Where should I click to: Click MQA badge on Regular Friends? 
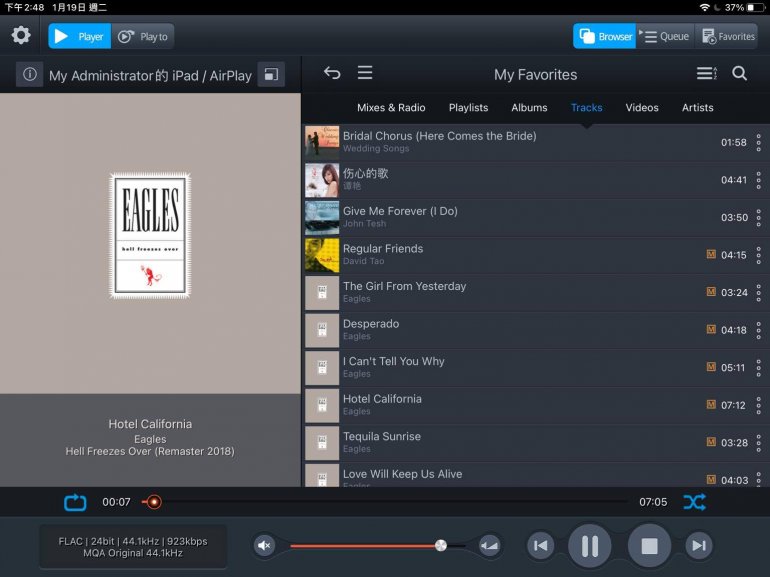[711, 254]
